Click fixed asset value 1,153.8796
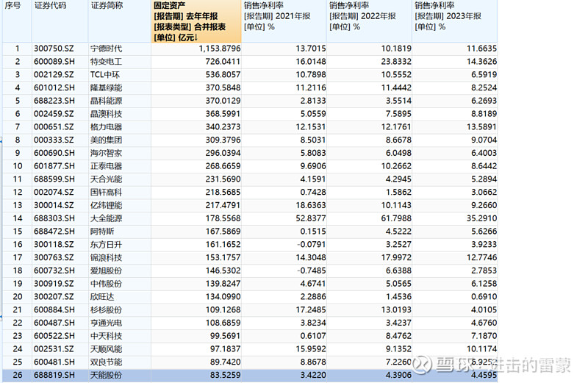 tap(219, 49)
